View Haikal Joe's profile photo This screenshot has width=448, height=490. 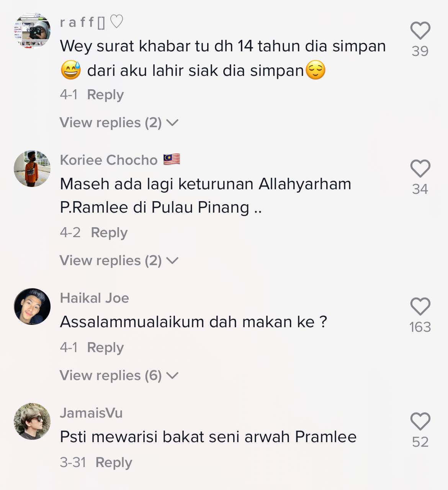(x=32, y=306)
